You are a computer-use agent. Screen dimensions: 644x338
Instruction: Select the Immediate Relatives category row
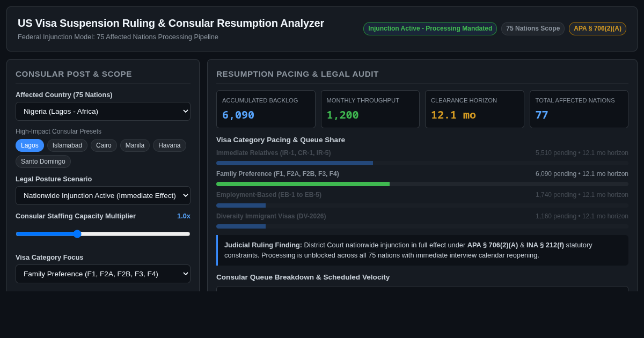[x=422, y=157]
